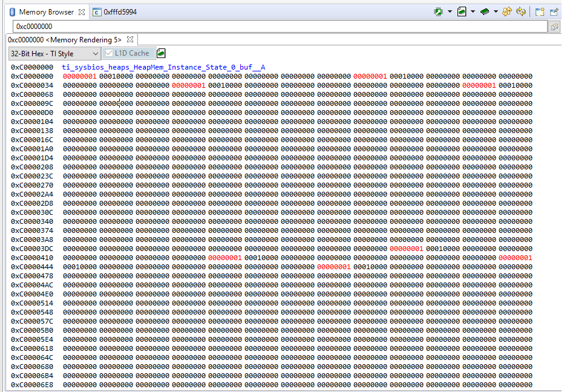The width and height of the screenshot is (564, 392).
Task: Click the green chip arrow toolbar icon
Action: (x=438, y=12)
